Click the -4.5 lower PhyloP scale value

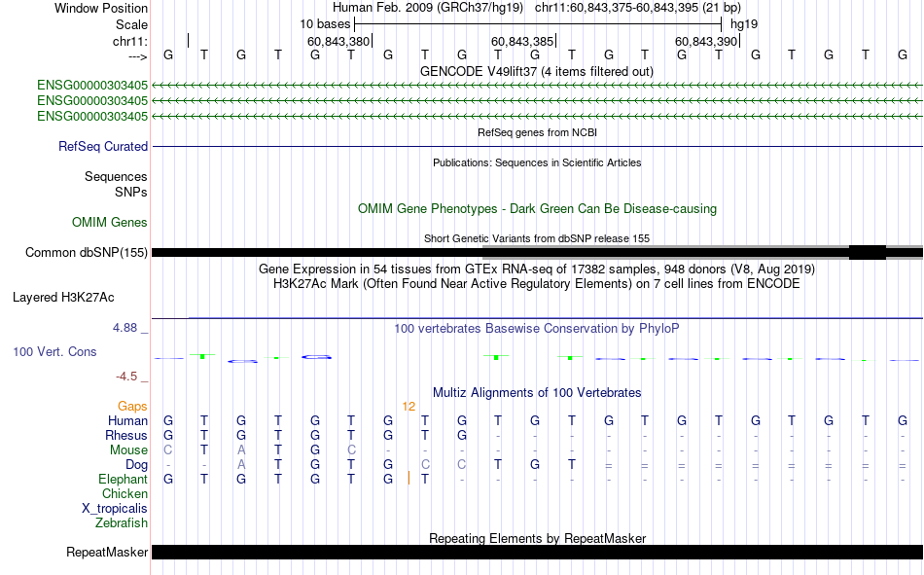pos(126,377)
